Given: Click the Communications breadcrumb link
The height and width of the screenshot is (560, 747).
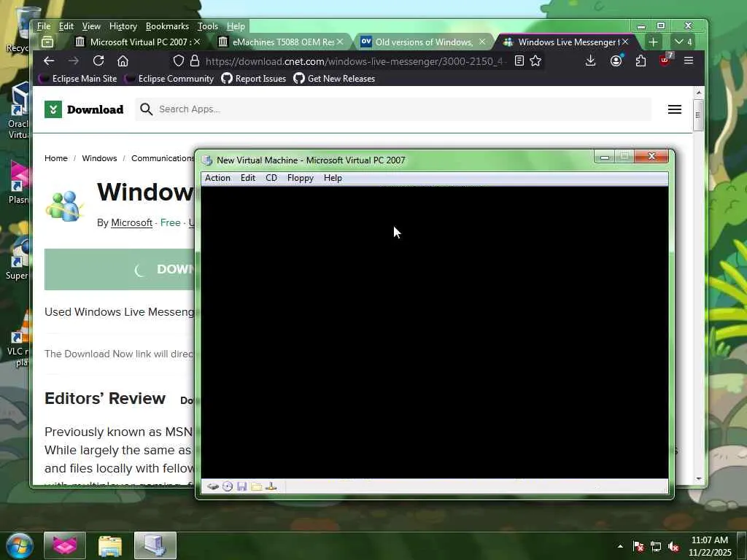Looking at the screenshot, I should click(x=163, y=158).
